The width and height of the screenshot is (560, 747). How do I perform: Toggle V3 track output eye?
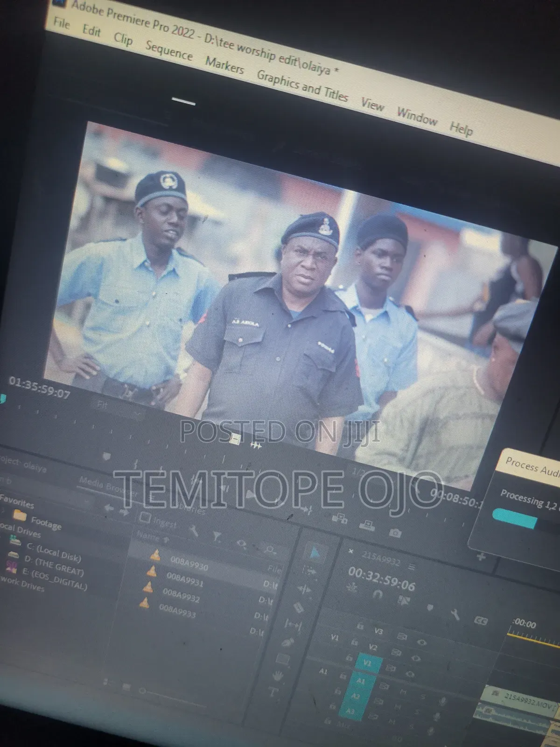coord(421,643)
